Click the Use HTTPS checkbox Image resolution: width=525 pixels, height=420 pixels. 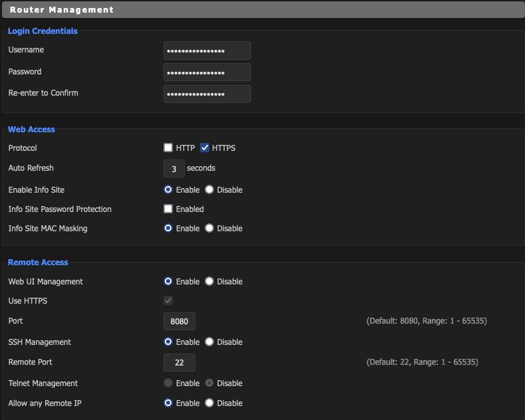[x=168, y=301]
